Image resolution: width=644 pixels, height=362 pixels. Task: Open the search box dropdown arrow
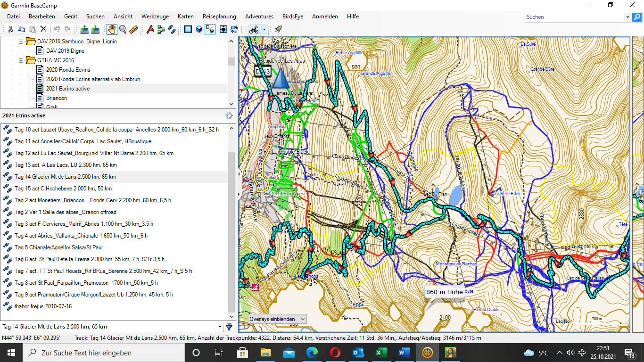point(627,16)
